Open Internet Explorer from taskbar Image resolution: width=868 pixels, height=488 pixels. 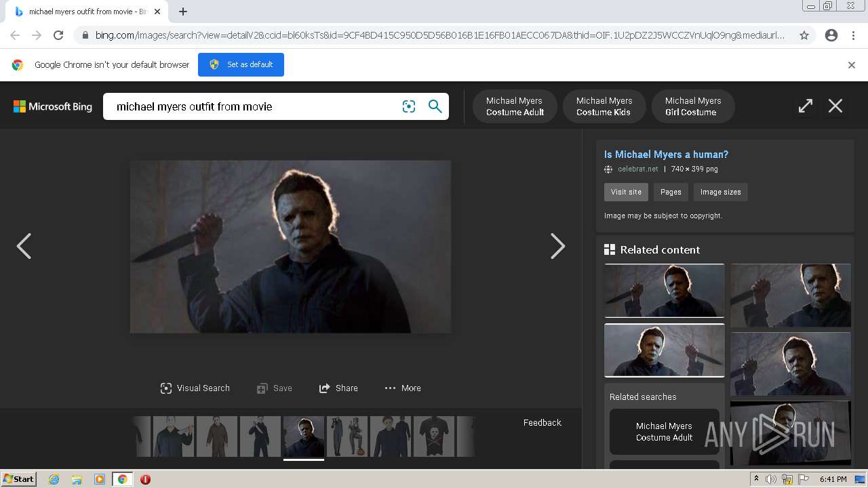[x=54, y=479]
